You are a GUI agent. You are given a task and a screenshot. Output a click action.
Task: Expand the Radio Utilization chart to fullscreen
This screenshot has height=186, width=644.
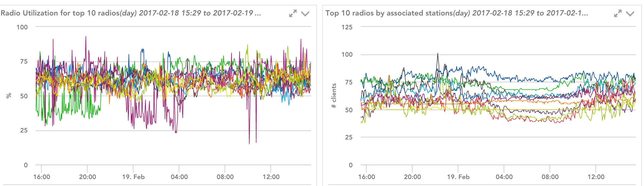tap(293, 13)
